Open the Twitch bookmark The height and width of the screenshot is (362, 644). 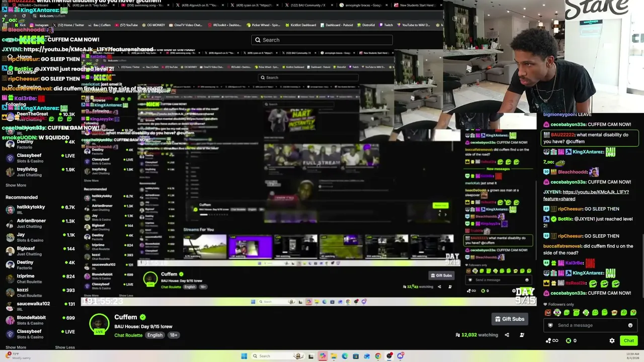386,25
